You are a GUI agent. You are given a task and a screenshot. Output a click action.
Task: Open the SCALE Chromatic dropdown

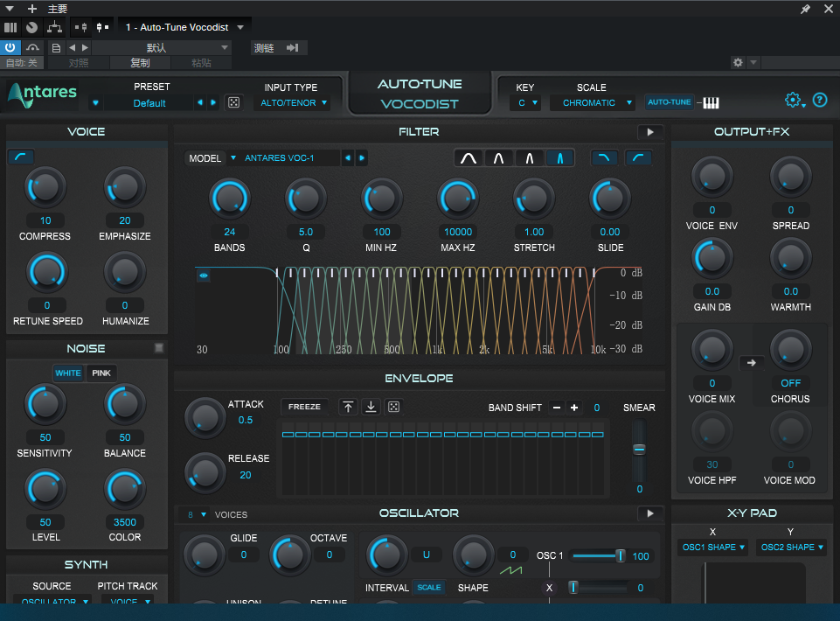coord(593,103)
